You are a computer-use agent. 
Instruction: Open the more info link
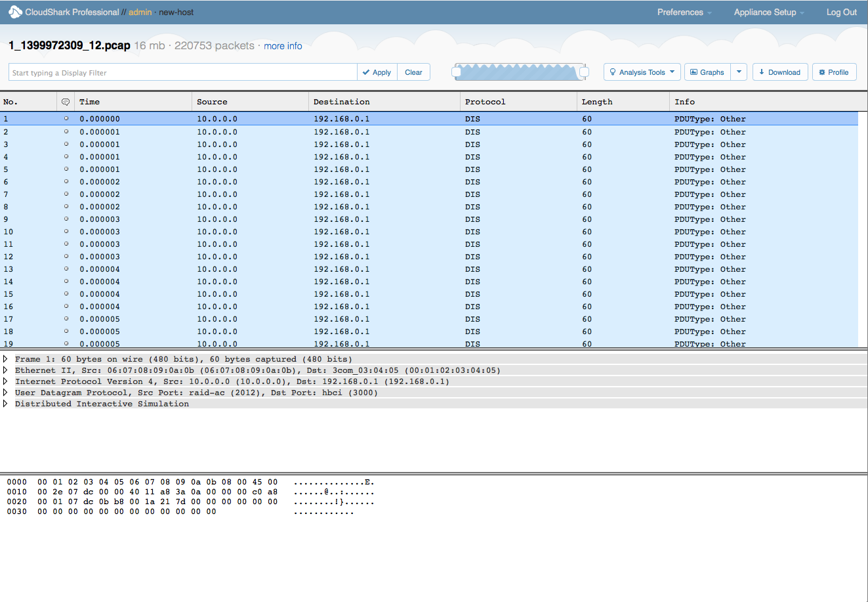(x=283, y=46)
